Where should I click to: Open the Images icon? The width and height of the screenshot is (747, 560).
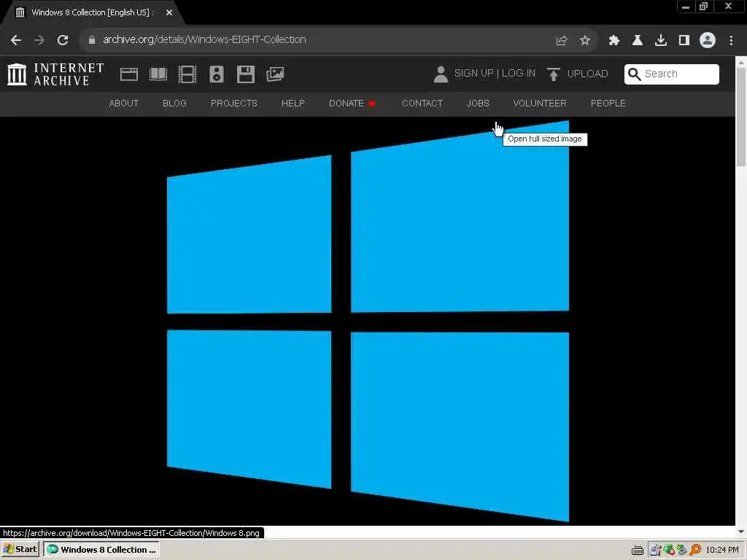click(275, 74)
